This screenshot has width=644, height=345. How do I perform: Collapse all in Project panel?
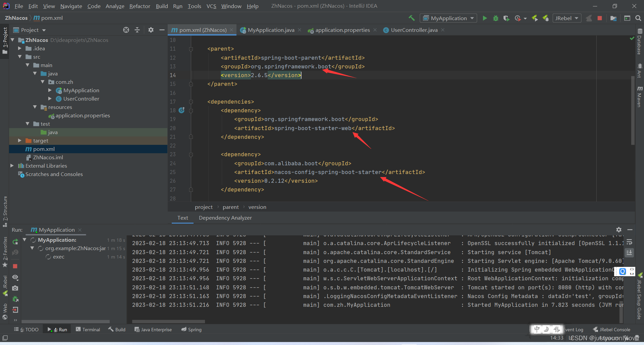click(x=137, y=30)
